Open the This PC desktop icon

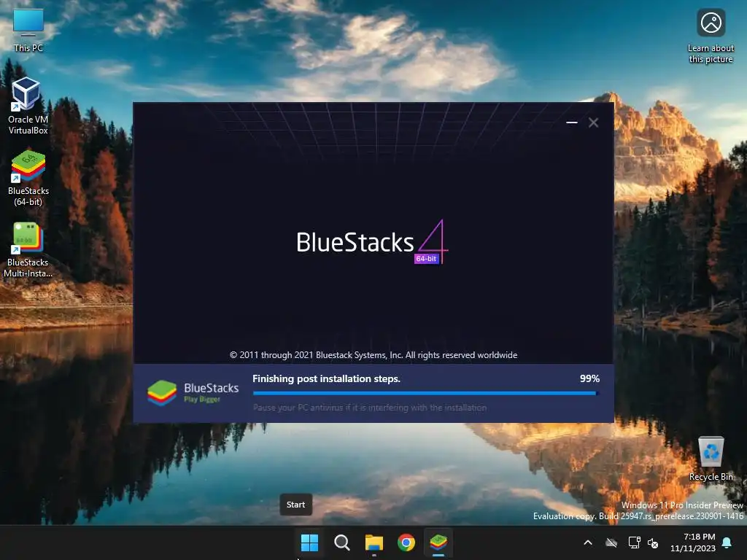coord(28,31)
